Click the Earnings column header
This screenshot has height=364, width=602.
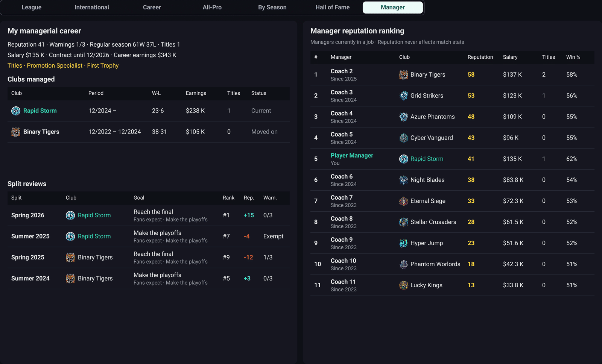pyautogui.click(x=196, y=93)
